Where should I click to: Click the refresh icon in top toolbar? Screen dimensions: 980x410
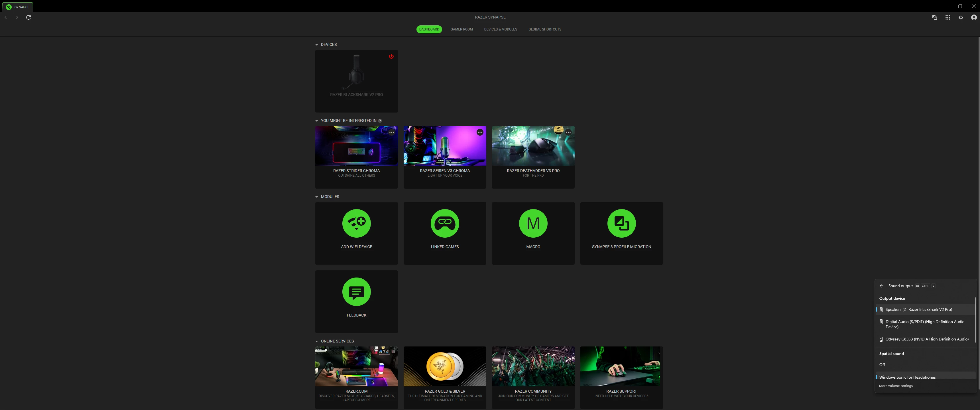click(x=29, y=17)
